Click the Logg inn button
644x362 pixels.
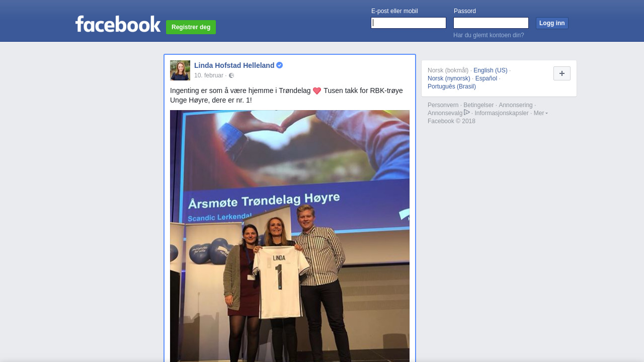click(x=552, y=23)
